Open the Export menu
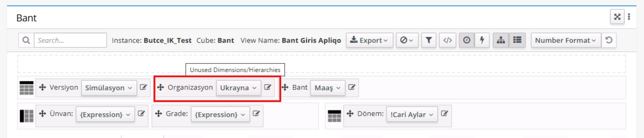This screenshot has width=644, height=138. (x=369, y=40)
